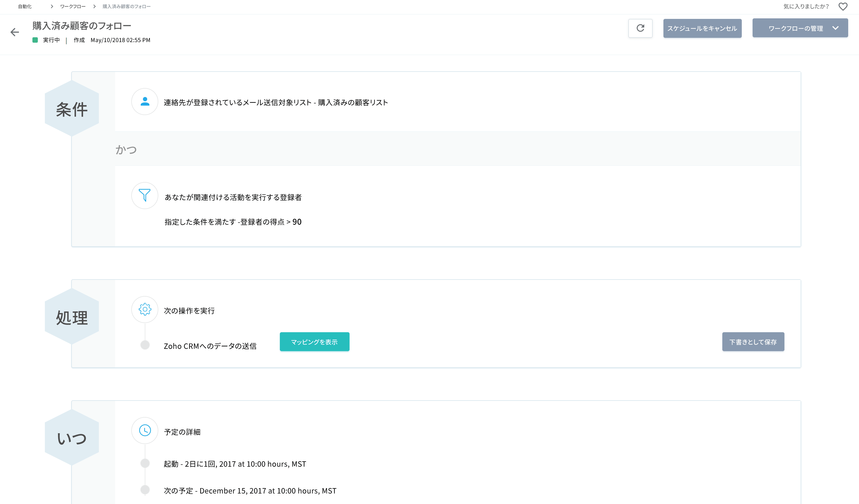Viewport: 859px width, 504px height.
Task: Go to 自動化 breadcrumb
Action: tap(25, 6)
